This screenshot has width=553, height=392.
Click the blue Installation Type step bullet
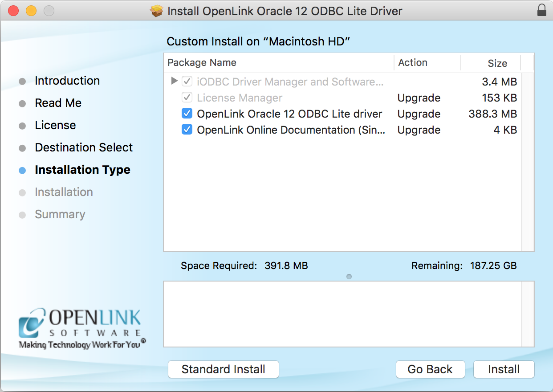(22, 170)
